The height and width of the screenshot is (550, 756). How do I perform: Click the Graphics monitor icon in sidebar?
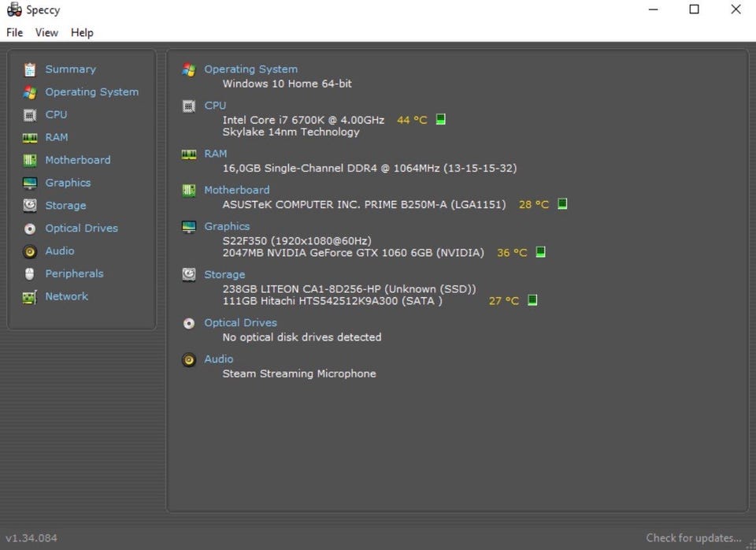30,183
